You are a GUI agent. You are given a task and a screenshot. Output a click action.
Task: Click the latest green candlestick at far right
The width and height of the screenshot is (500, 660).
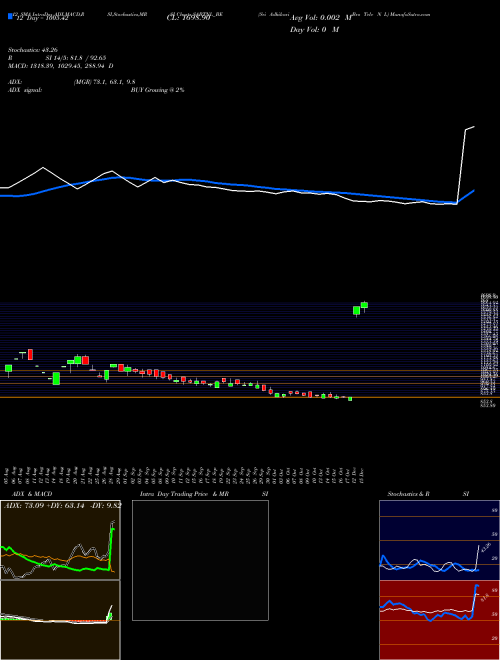(x=364, y=306)
